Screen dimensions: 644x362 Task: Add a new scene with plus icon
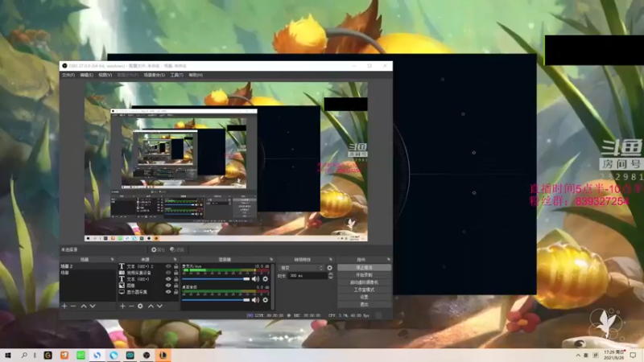[x=64, y=306]
